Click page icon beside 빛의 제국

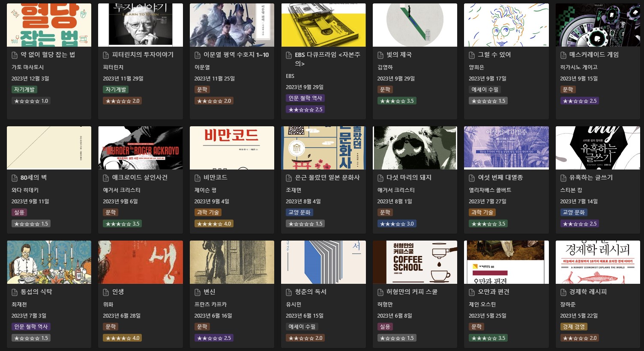[380, 55]
